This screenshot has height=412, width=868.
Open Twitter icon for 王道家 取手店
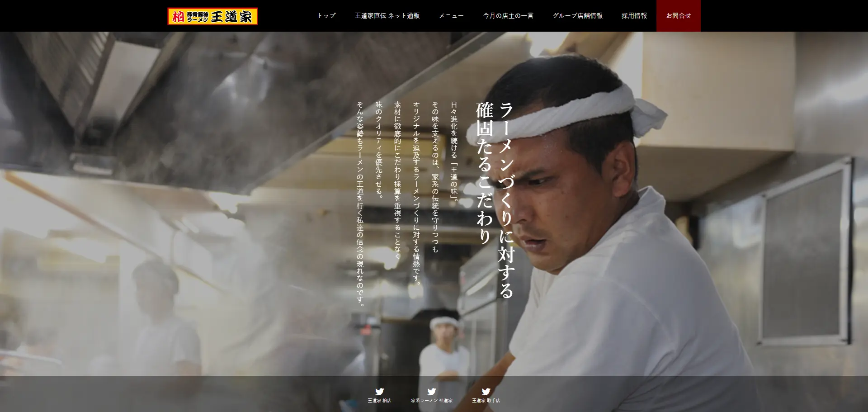[486, 392]
